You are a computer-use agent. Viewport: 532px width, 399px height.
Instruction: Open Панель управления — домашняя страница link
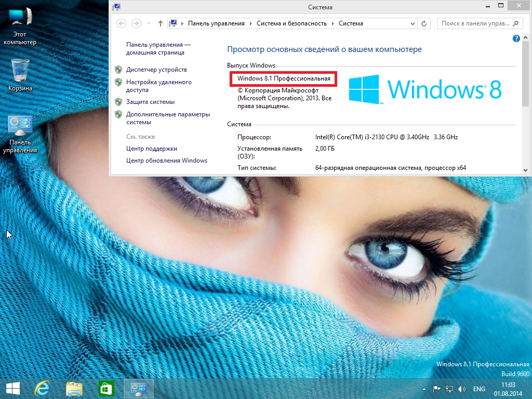[158, 48]
